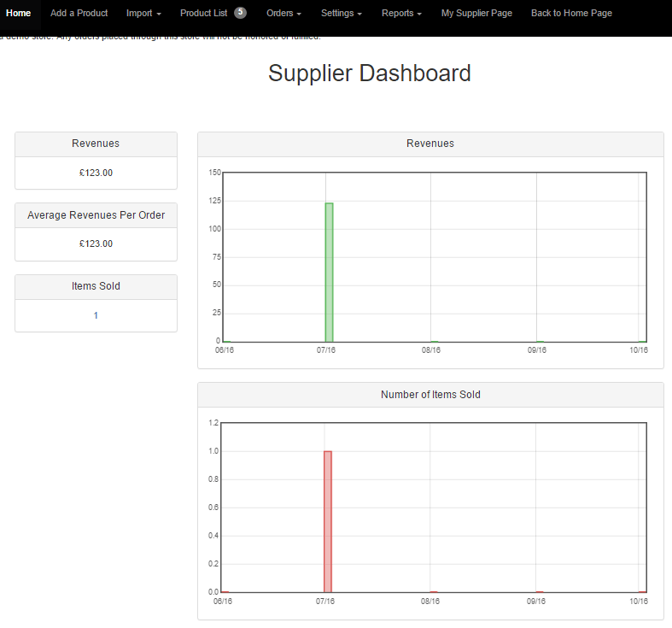Click Back to Home Page link
The image size is (672, 628).
(571, 14)
